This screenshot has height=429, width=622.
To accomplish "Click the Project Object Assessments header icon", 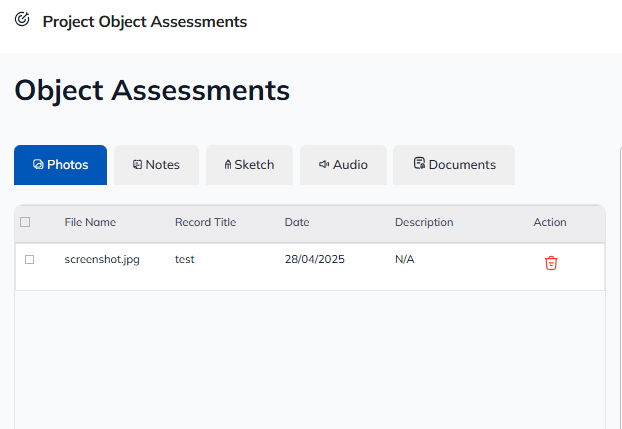I will [22, 20].
